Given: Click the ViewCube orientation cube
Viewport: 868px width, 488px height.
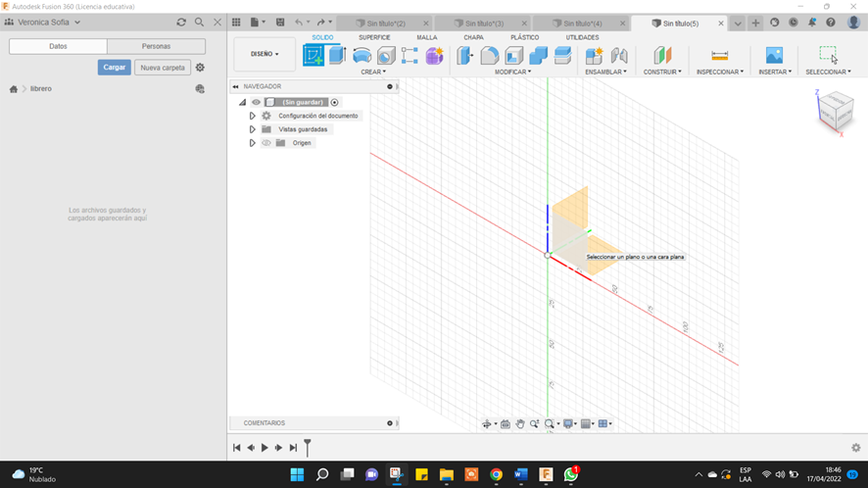Looking at the screenshot, I should point(836,112).
